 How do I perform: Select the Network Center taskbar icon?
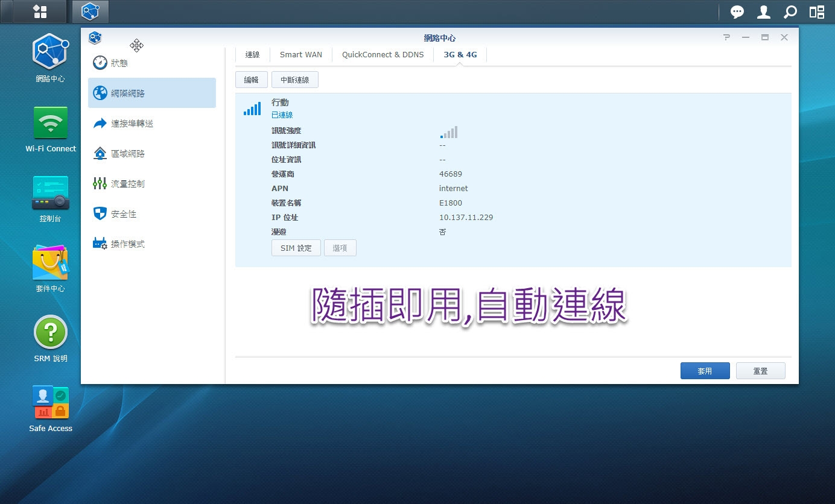[90, 11]
